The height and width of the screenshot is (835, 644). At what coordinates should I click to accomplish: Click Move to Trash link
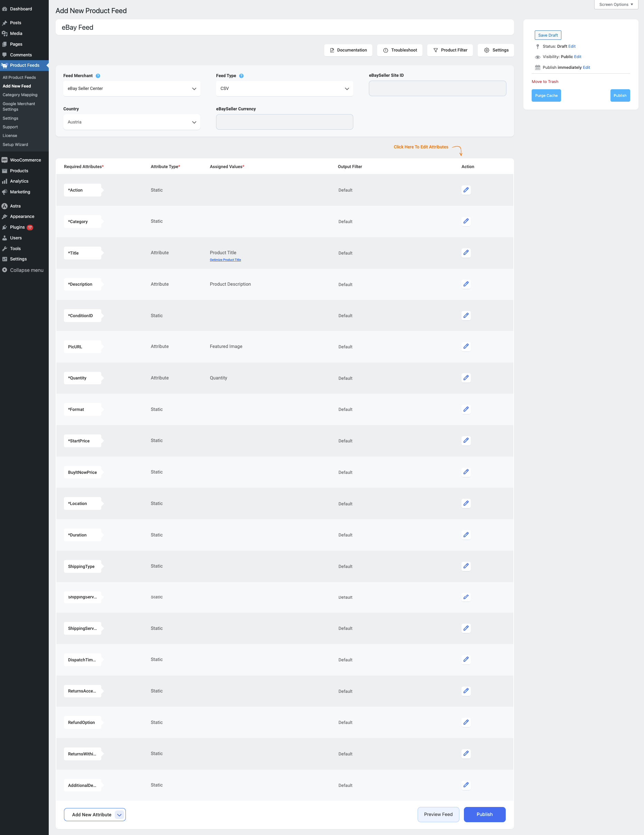tap(545, 82)
